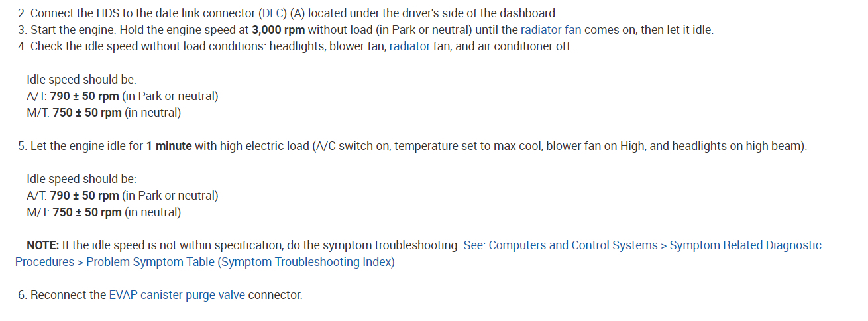The image size is (868, 321).
Task: Click the Symptom Related Diagnostic Procedures link text
Action: 745,245
